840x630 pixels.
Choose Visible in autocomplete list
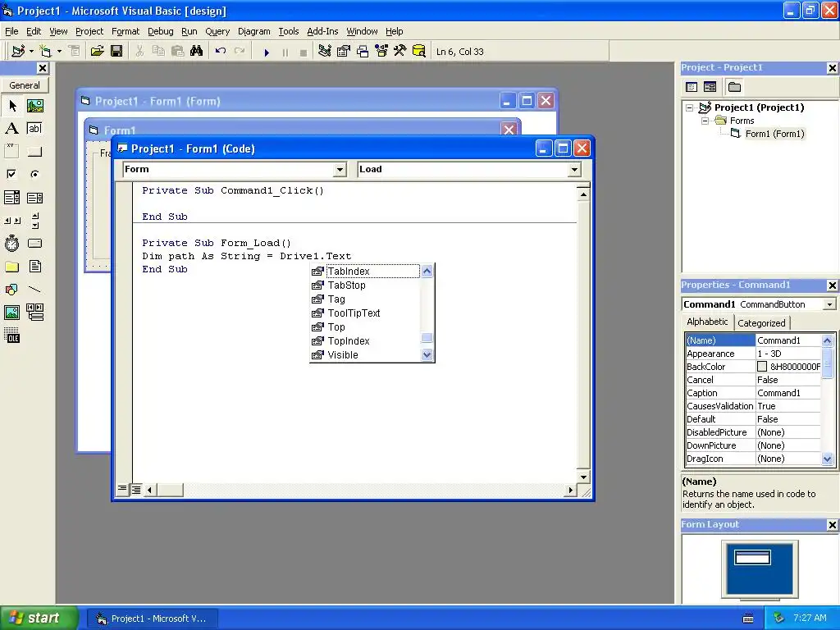click(x=365, y=354)
